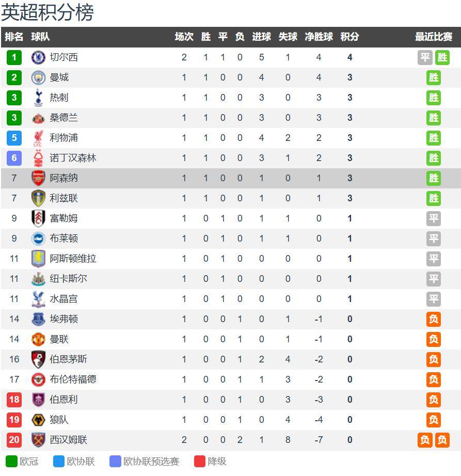Click the red 降级 legend swatch
This screenshot has width=461, height=476.
pos(200,462)
